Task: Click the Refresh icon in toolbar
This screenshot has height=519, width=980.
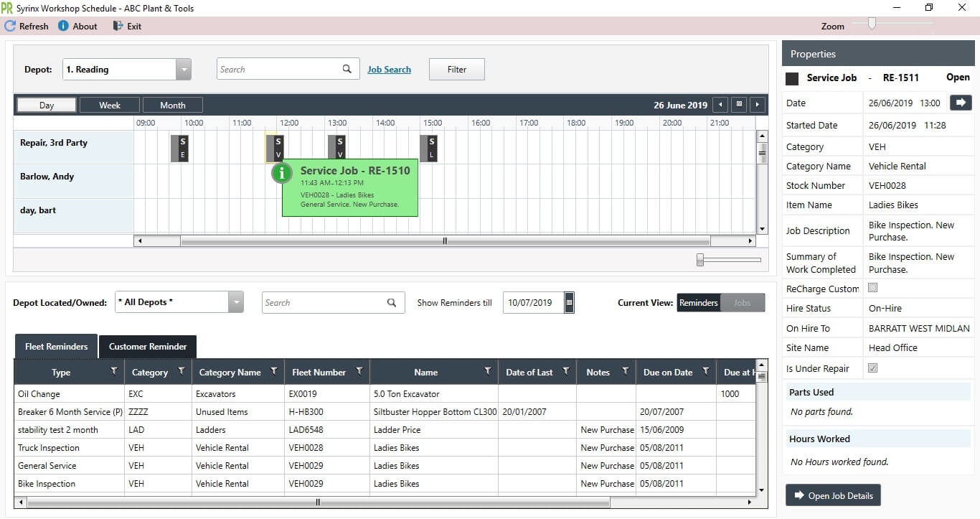Action: click(10, 26)
